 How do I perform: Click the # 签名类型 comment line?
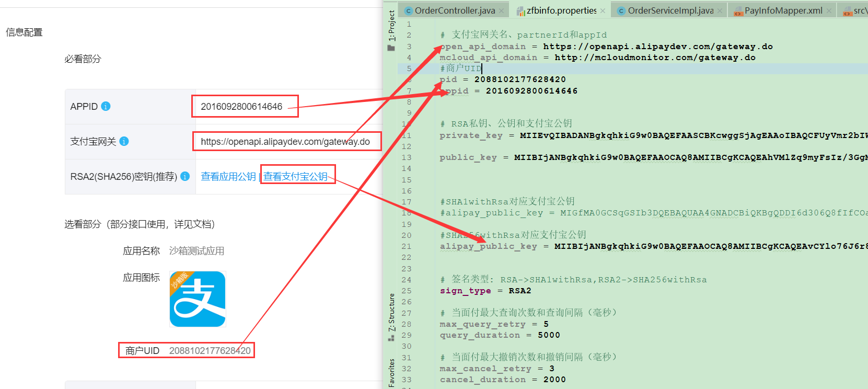coord(573,280)
